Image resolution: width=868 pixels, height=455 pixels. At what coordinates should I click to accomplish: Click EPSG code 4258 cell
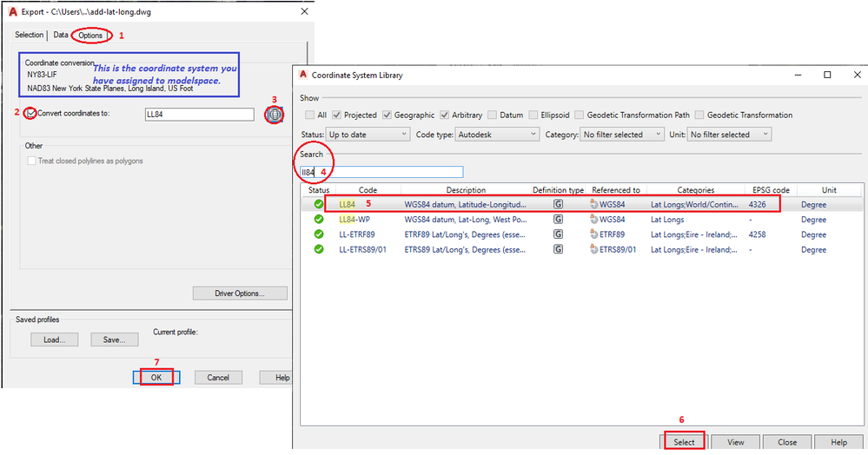coord(757,234)
